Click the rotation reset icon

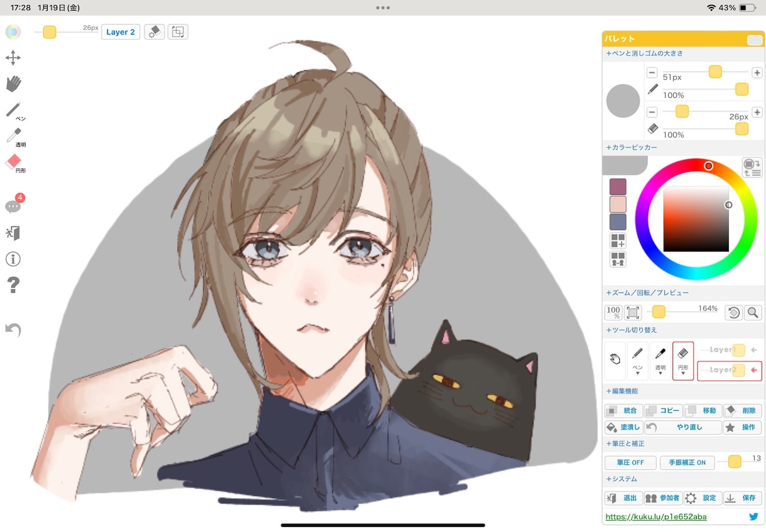tap(733, 312)
